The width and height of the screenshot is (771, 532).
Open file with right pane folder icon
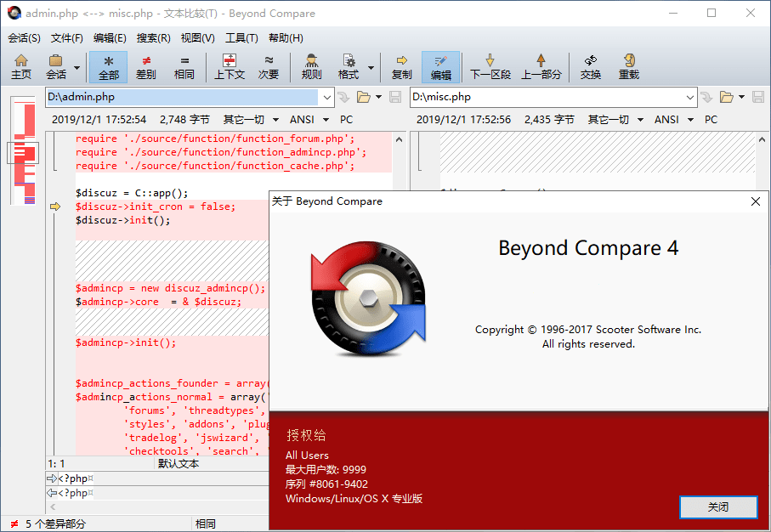click(726, 98)
